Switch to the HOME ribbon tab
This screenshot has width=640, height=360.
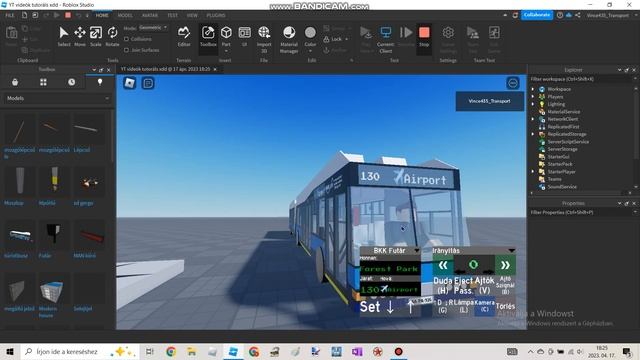point(102,15)
